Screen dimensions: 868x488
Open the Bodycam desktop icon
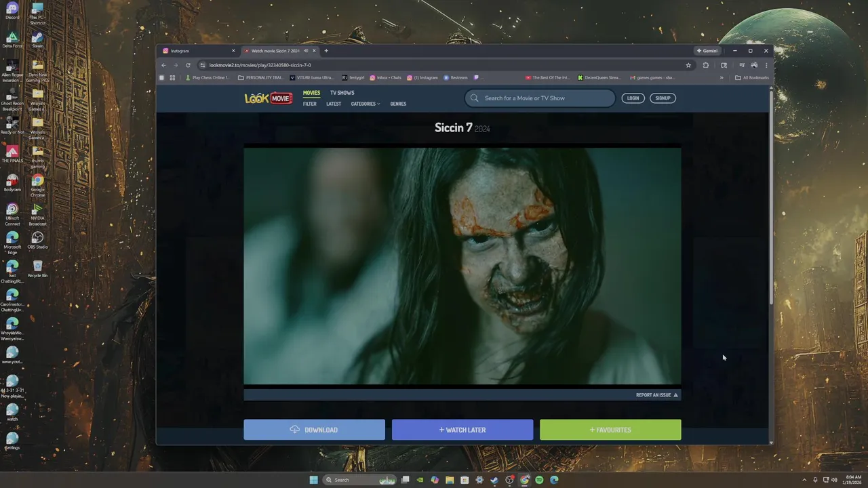click(x=12, y=182)
